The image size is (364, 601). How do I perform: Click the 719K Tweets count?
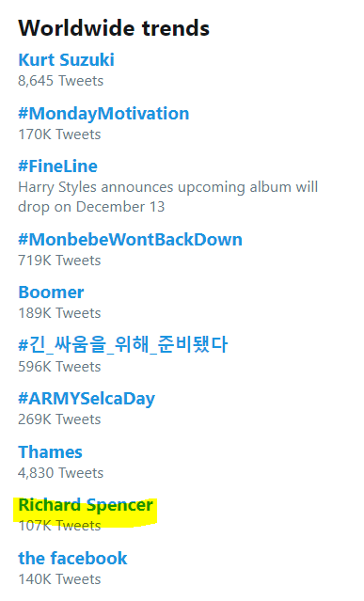click(59, 261)
